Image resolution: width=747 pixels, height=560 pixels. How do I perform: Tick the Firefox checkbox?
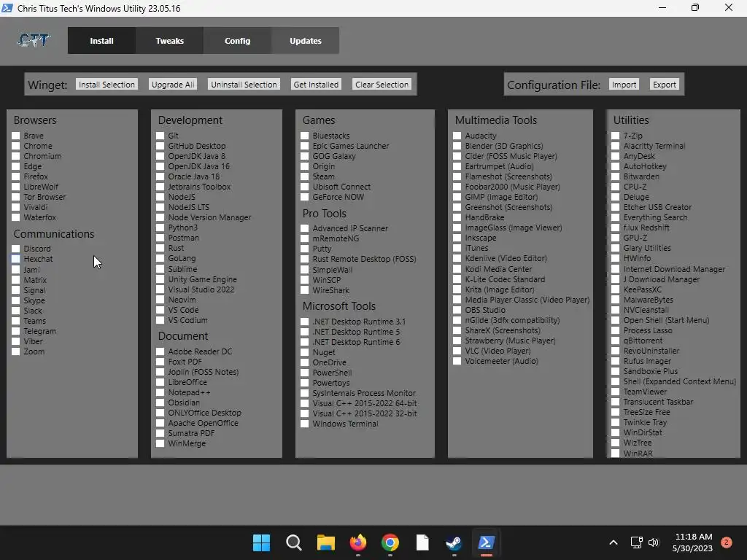click(x=16, y=176)
